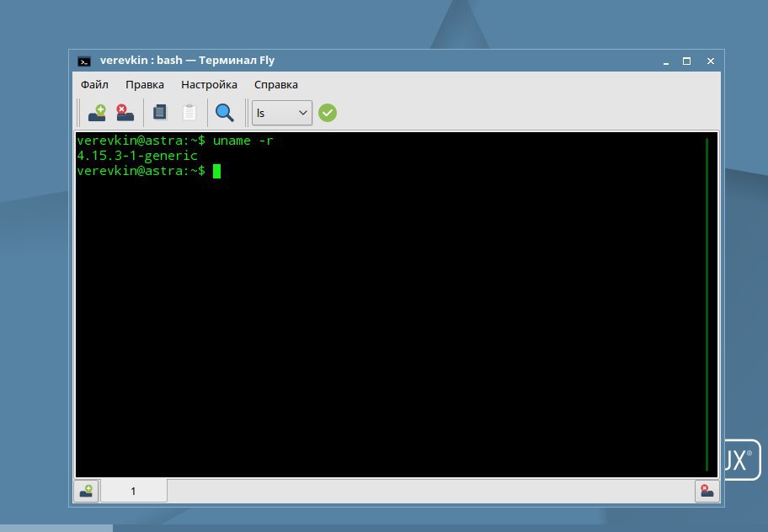
Task: Open a new terminal tab from toolbar
Action: click(97, 113)
